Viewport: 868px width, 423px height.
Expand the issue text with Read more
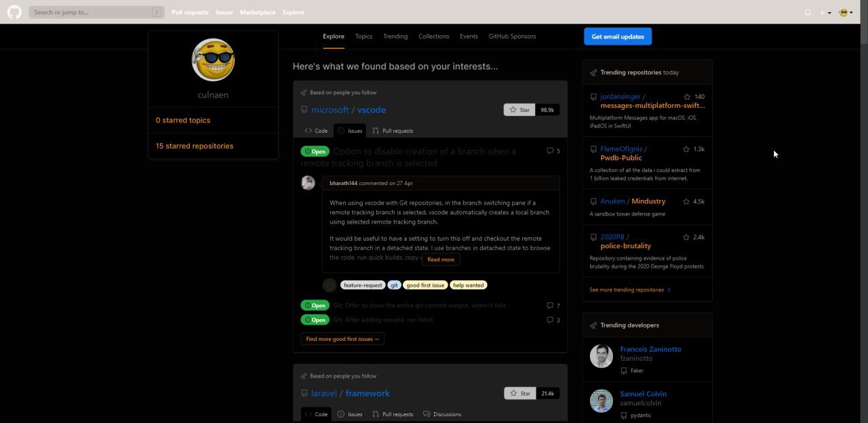(x=441, y=260)
